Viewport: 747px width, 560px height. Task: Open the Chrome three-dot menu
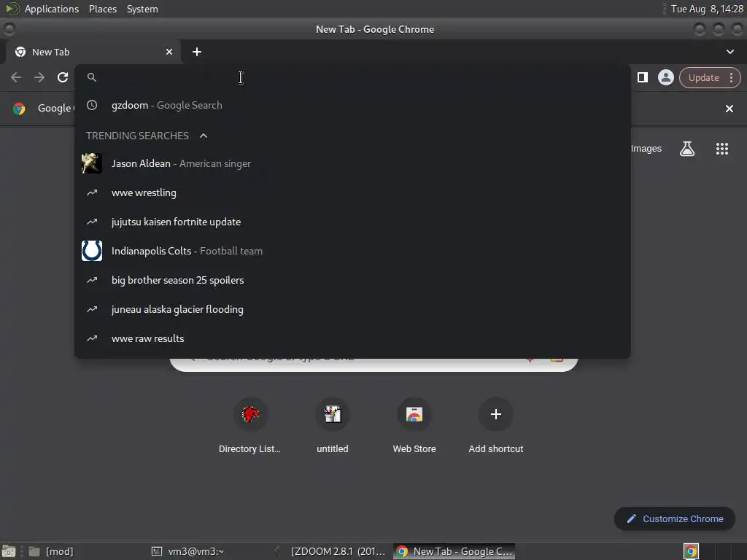pos(731,77)
